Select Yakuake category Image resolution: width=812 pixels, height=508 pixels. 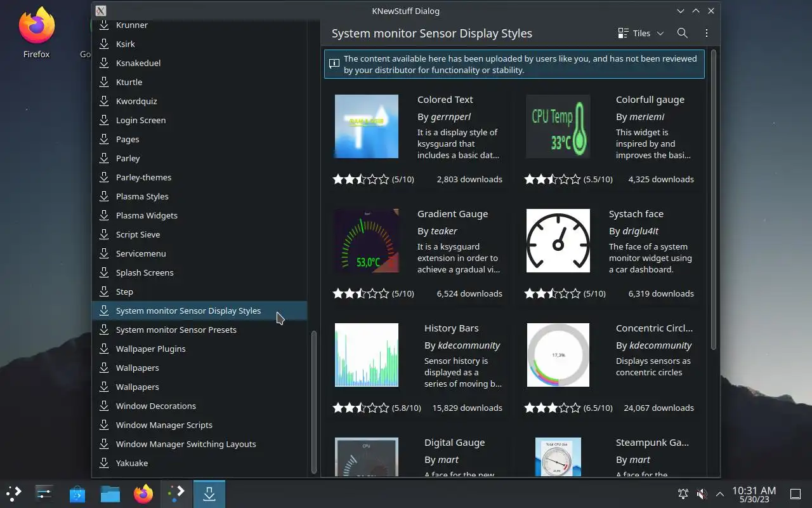click(x=199, y=463)
